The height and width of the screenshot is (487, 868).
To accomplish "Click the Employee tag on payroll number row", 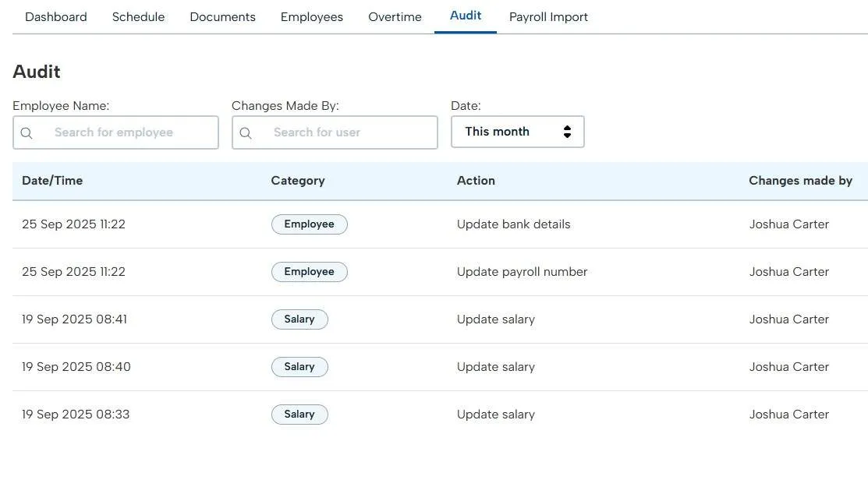I will pos(309,272).
